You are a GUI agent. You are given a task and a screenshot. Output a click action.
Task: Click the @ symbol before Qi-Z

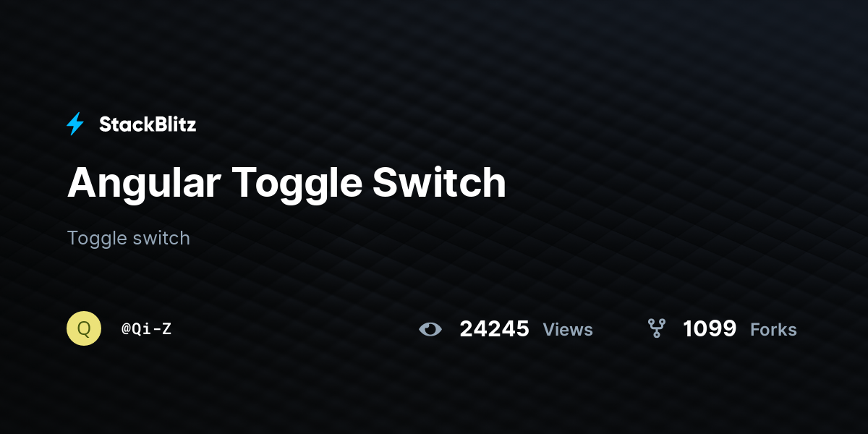[x=126, y=329]
